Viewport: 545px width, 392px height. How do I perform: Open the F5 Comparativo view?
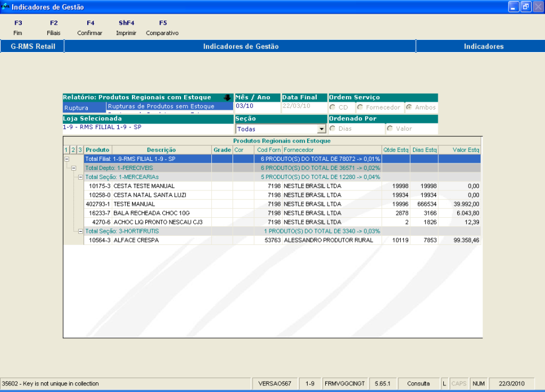click(x=162, y=28)
